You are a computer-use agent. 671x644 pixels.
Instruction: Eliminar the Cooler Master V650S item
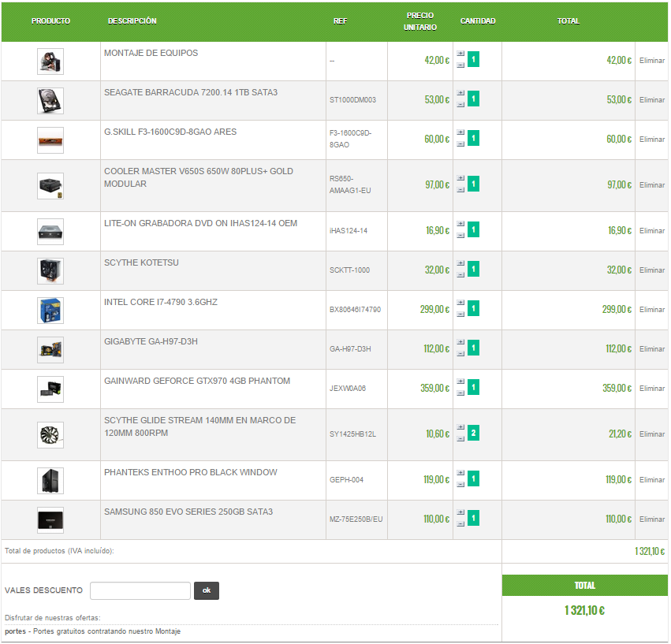click(652, 185)
